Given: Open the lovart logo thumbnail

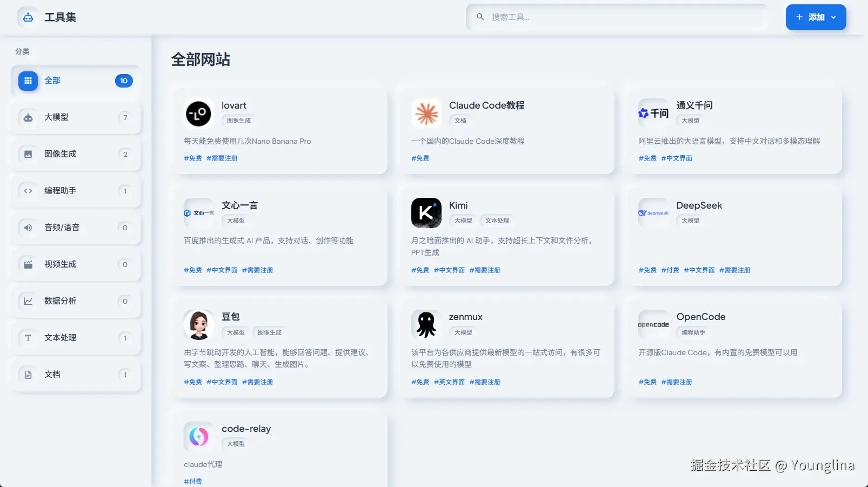Looking at the screenshot, I should [x=199, y=114].
